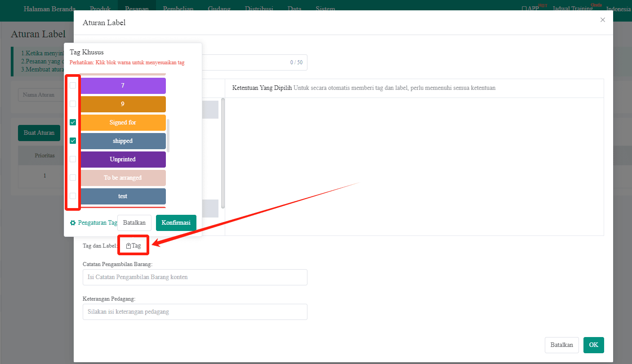The height and width of the screenshot is (364, 632).
Task: Close the Aturan Label dialog with the X
Action: tap(603, 20)
